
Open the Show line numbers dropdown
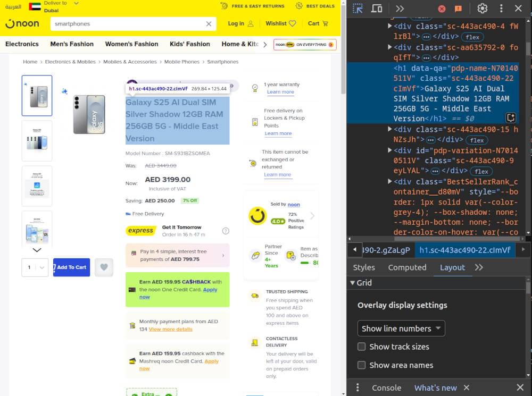pos(401,328)
